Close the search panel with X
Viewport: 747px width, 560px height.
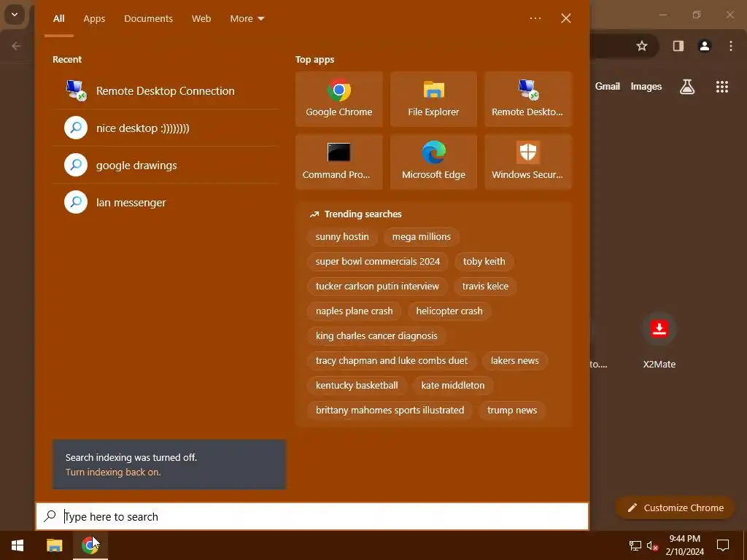click(565, 18)
